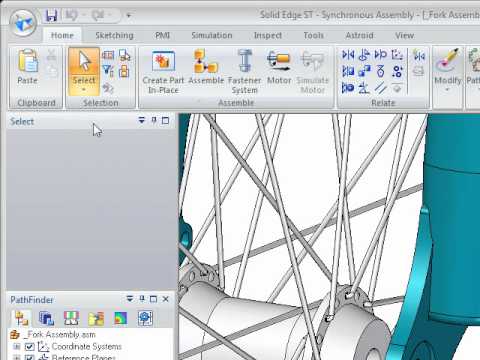Maximize the PathFinder panel
Image resolution: width=480 pixels, height=360 pixels.
point(153,299)
